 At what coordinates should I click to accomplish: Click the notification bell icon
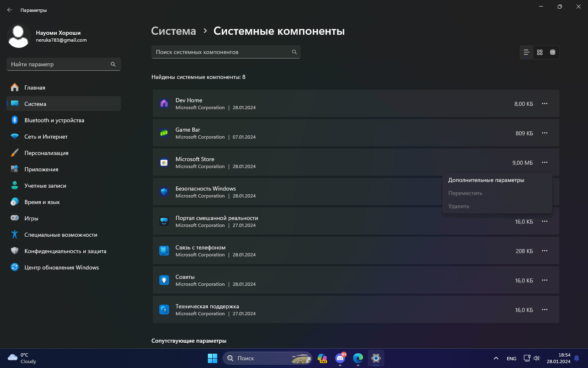[x=577, y=358]
